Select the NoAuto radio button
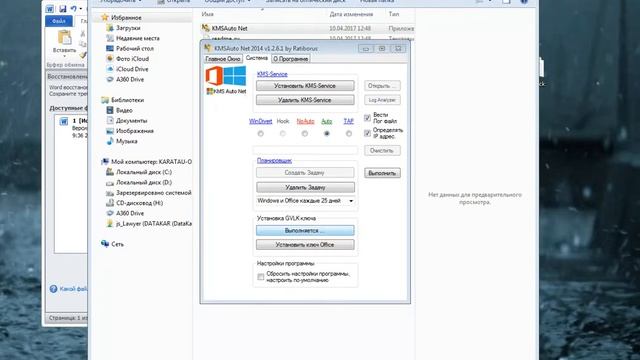Viewport: 640px width, 360px height. pyautogui.click(x=304, y=133)
